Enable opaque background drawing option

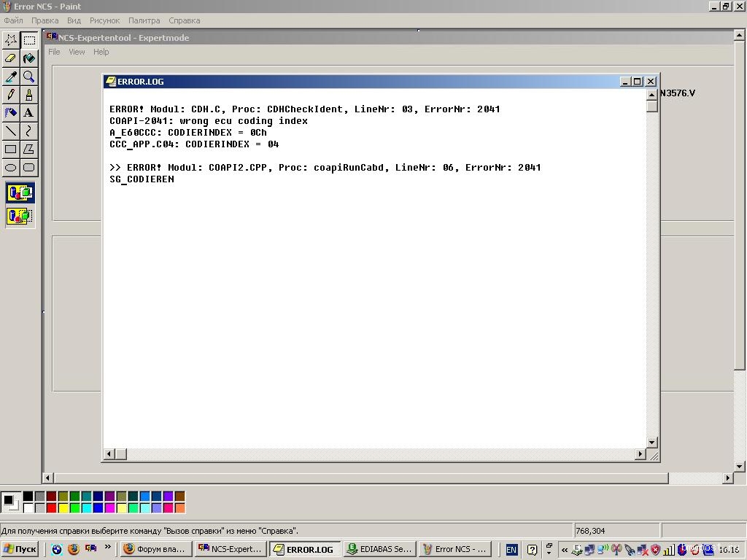point(20,193)
